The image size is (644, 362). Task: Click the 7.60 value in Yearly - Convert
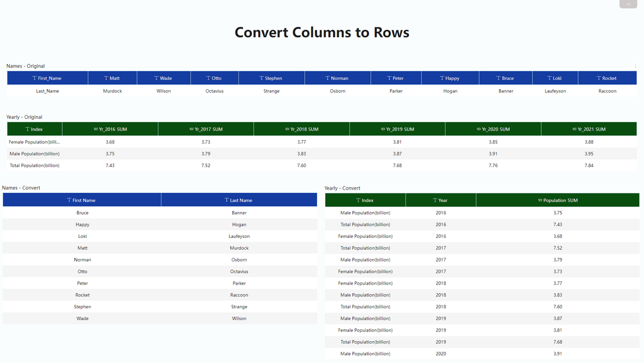coord(558,307)
